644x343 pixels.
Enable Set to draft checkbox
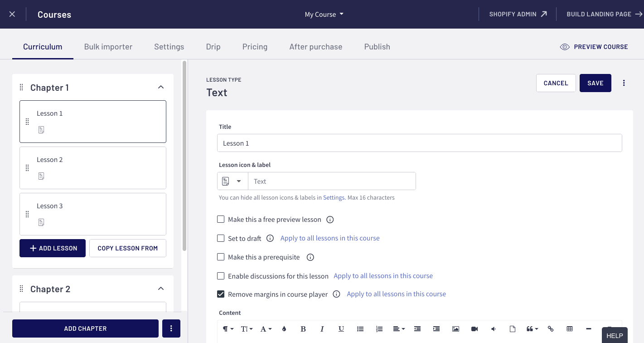[221, 238]
